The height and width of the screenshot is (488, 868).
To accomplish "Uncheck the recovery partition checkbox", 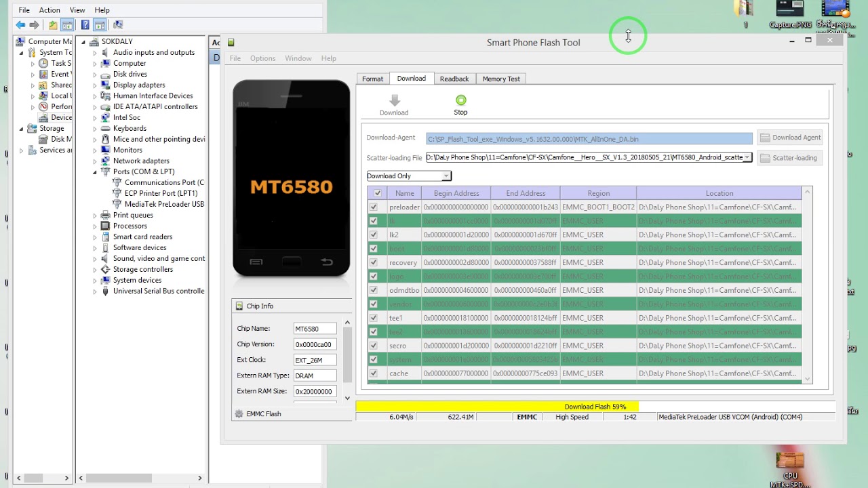I will (374, 262).
